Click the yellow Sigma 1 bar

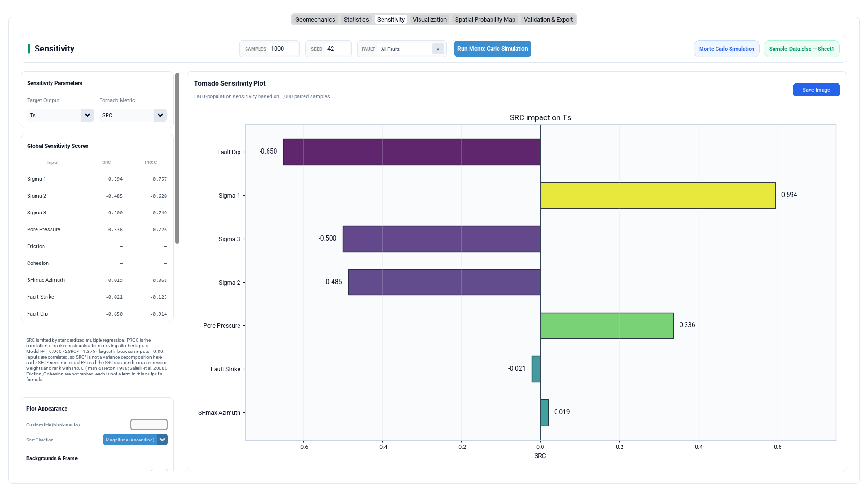tap(658, 195)
